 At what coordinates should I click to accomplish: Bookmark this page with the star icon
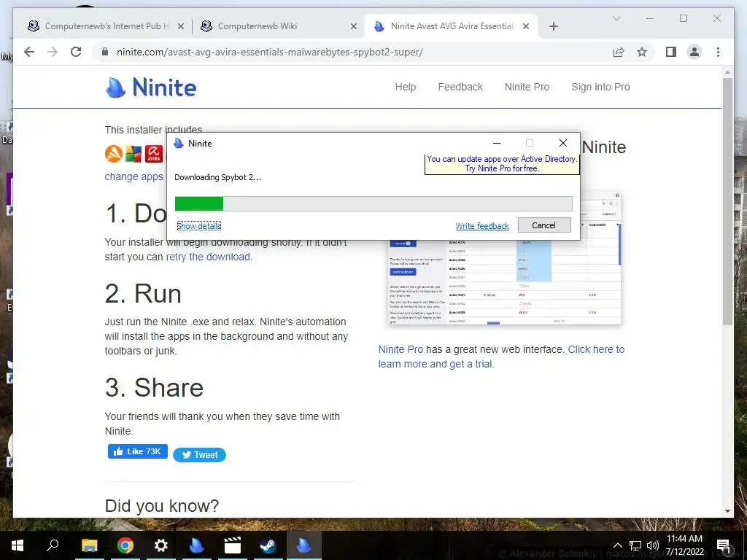pyautogui.click(x=642, y=52)
